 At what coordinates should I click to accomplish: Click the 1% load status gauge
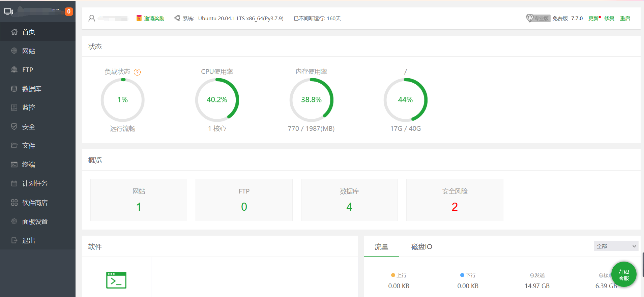pos(123,100)
